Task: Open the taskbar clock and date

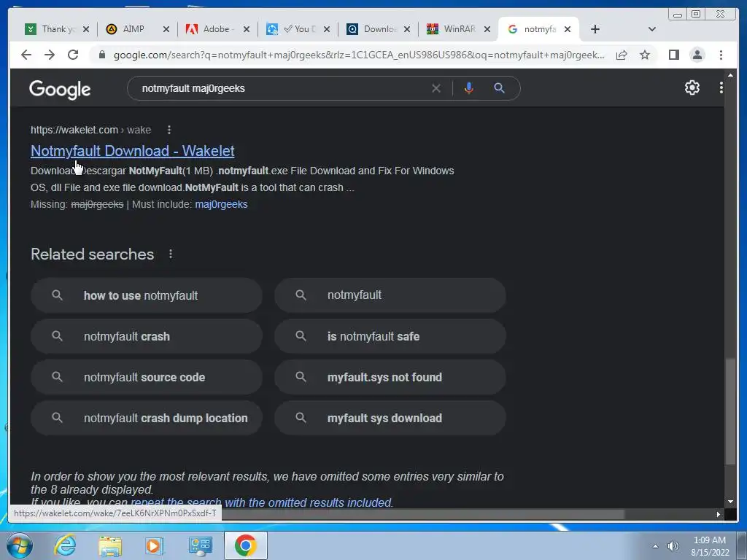Action: (710, 546)
